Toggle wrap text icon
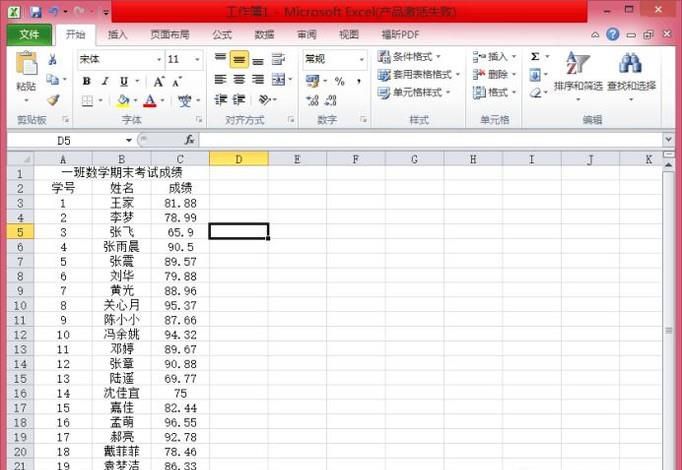 (278, 59)
